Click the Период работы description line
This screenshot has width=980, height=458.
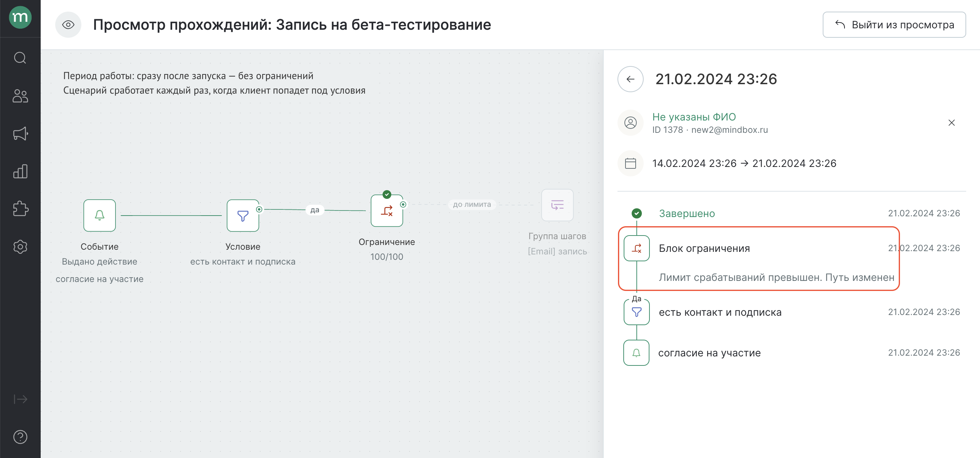188,76
